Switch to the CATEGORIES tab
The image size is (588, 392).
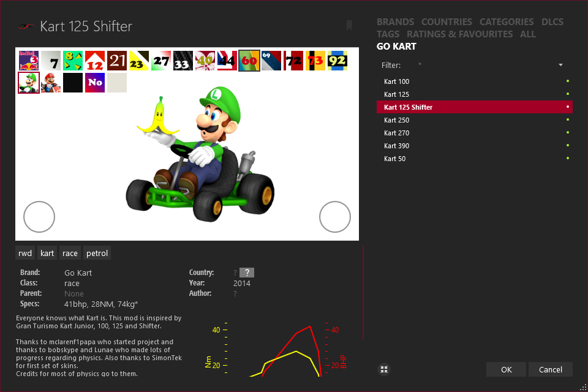tap(507, 22)
